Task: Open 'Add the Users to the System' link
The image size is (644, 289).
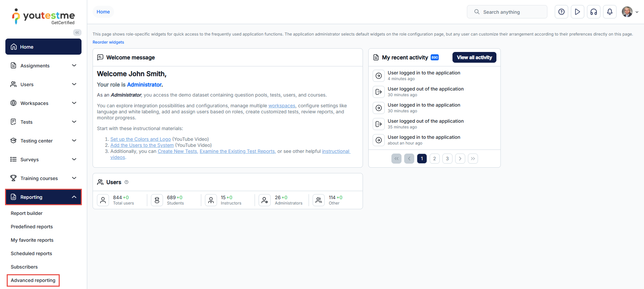Action: click(x=142, y=145)
